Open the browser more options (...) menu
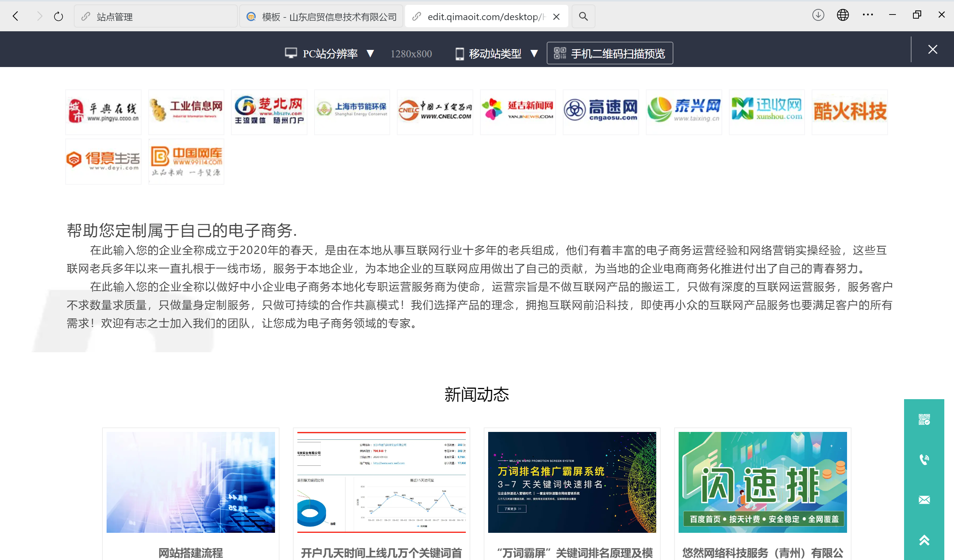Image resolution: width=954 pixels, height=560 pixels. click(x=868, y=15)
